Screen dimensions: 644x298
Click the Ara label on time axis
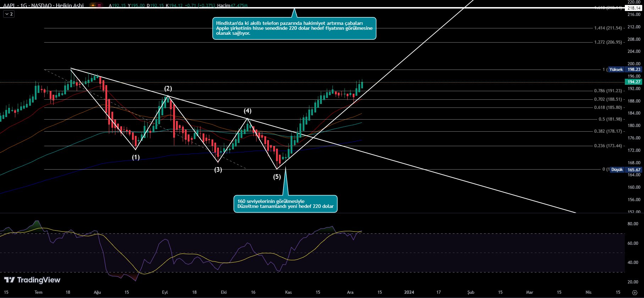point(350,292)
